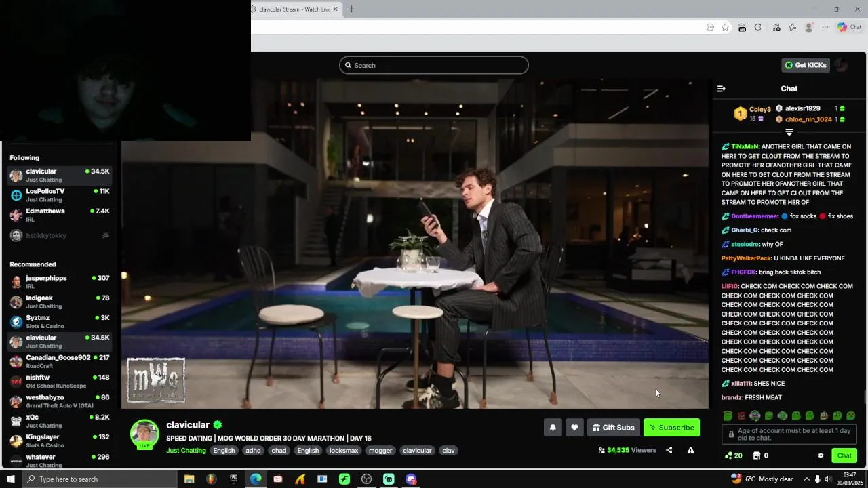The height and width of the screenshot is (488, 868).
Task: Click the green Chat send button
Action: click(x=844, y=455)
